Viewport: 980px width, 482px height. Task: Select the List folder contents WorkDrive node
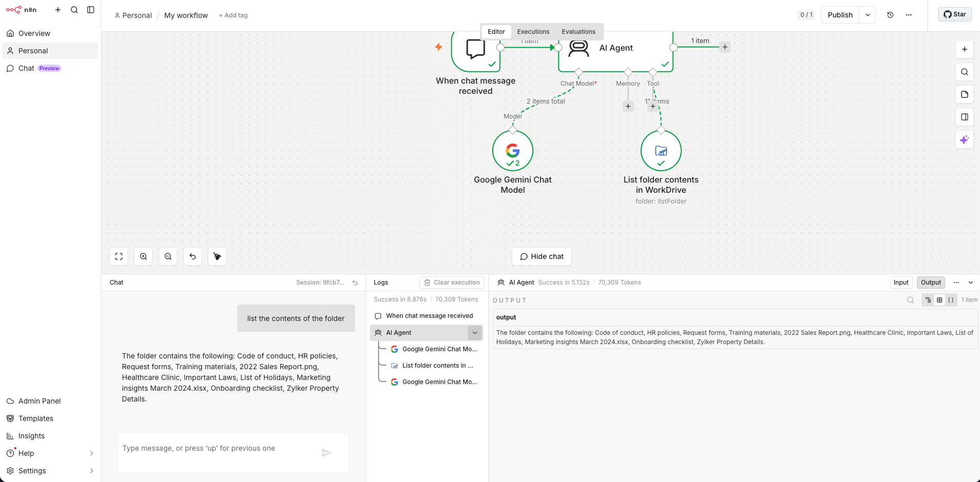(x=661, y=151)
